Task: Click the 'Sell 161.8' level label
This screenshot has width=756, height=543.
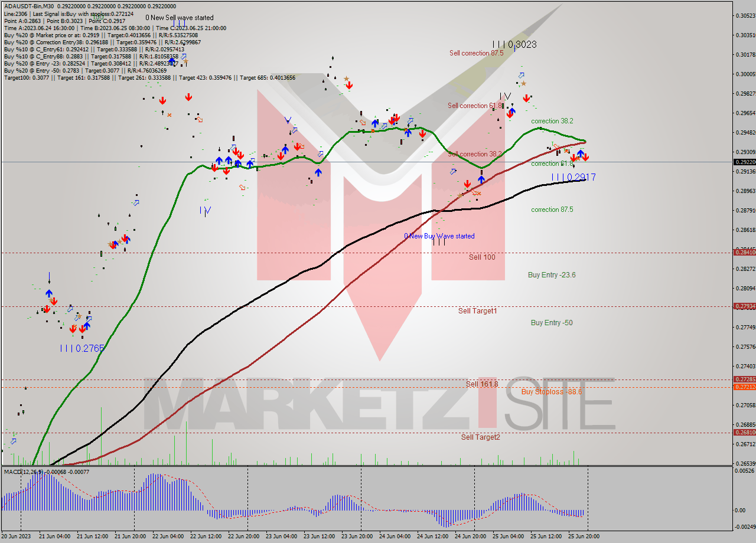Action: [x=482, y=384]
